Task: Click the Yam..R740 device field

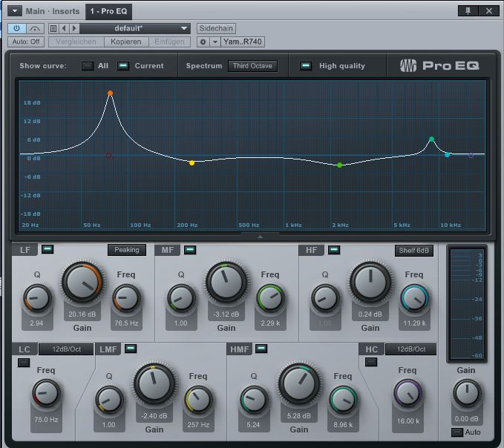Action: click(243, 42)
